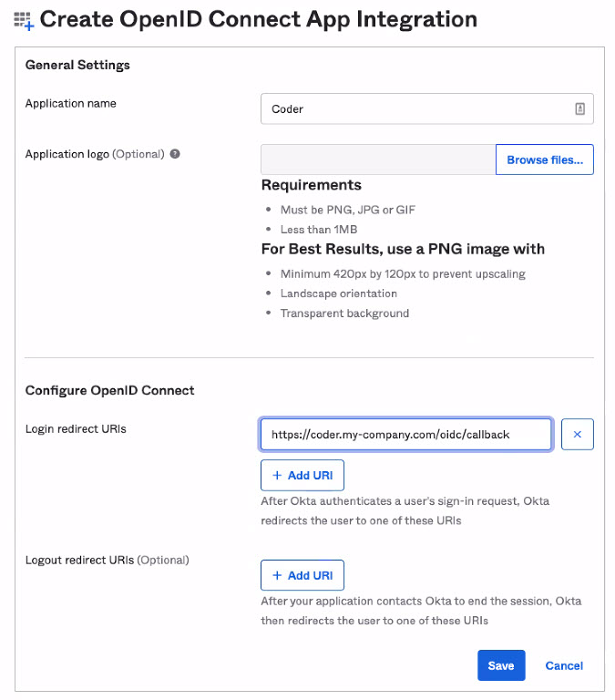Viewport: 615px width, 700px height.
Task: Focus the Application name field containing Coder
Action: click(x=427, y=108)
